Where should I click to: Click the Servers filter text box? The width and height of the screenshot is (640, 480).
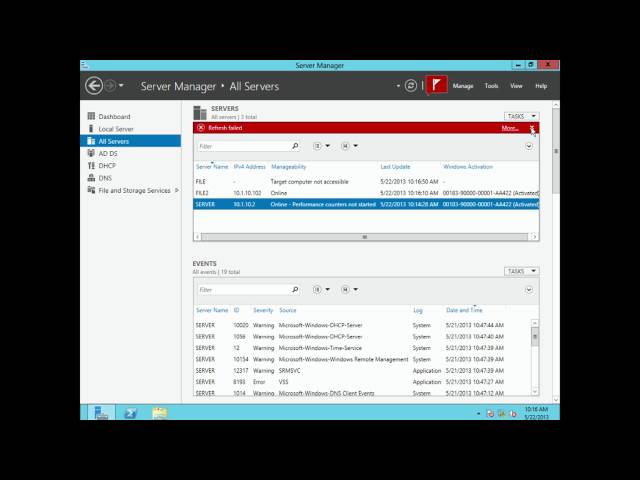244,146
